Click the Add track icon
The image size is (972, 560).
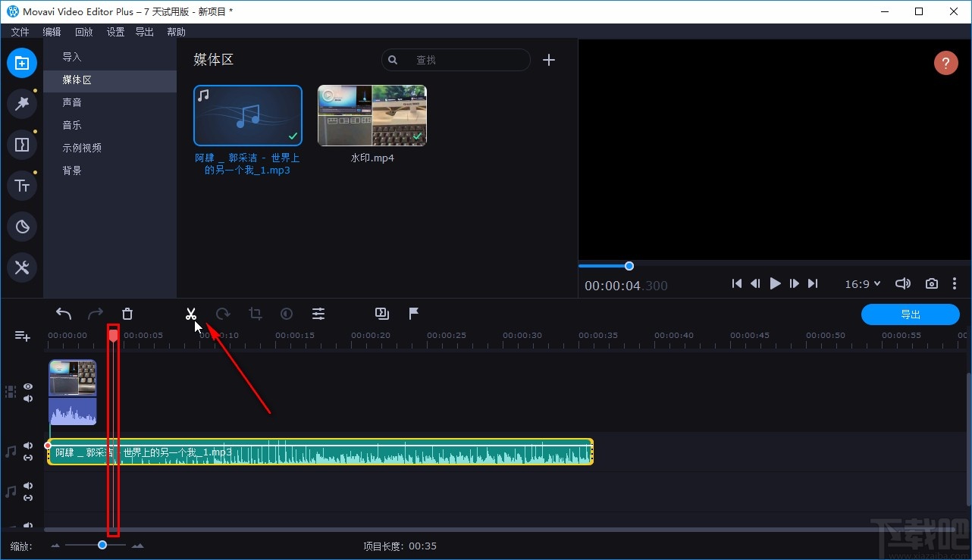pyautogui.click(x=23, y=336)
